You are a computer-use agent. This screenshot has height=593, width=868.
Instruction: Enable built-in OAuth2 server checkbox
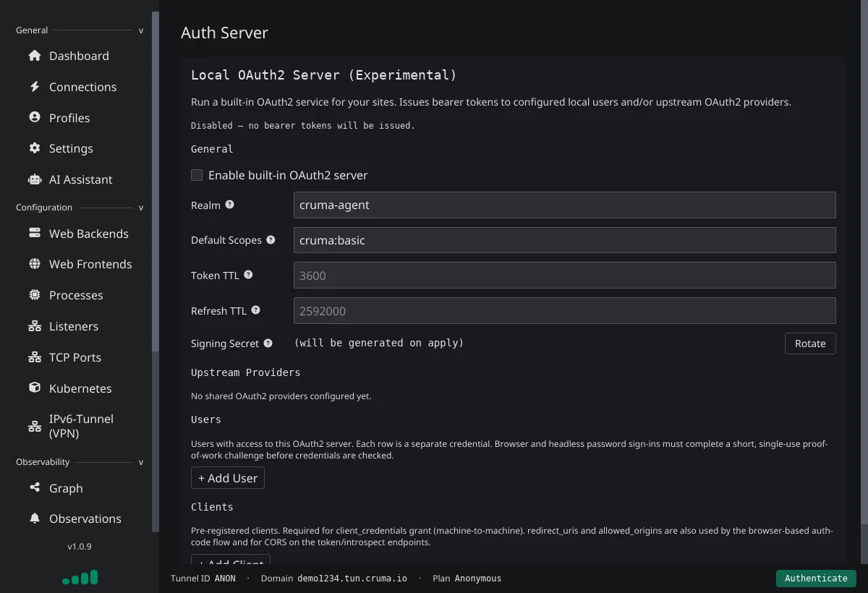(x=197, y=175)
